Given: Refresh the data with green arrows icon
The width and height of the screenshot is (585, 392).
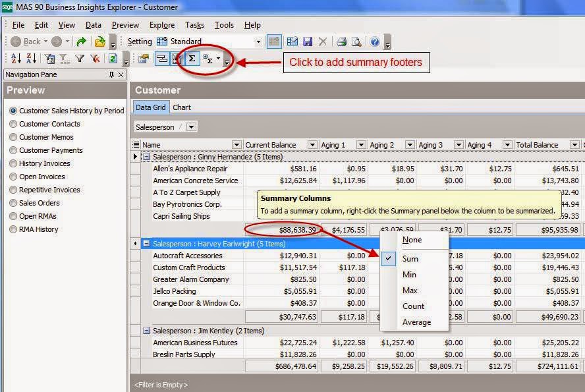Looking at the screenshot, I should 113,59.
